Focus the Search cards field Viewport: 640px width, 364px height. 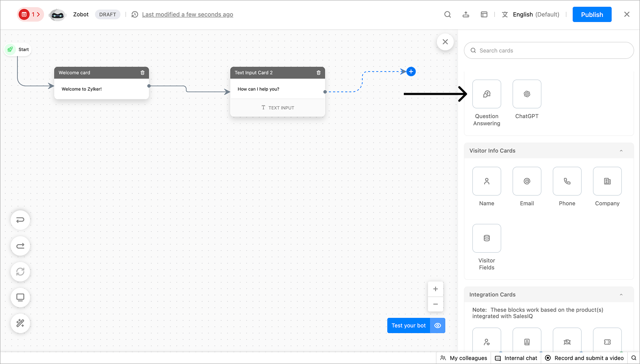point(549,50)
